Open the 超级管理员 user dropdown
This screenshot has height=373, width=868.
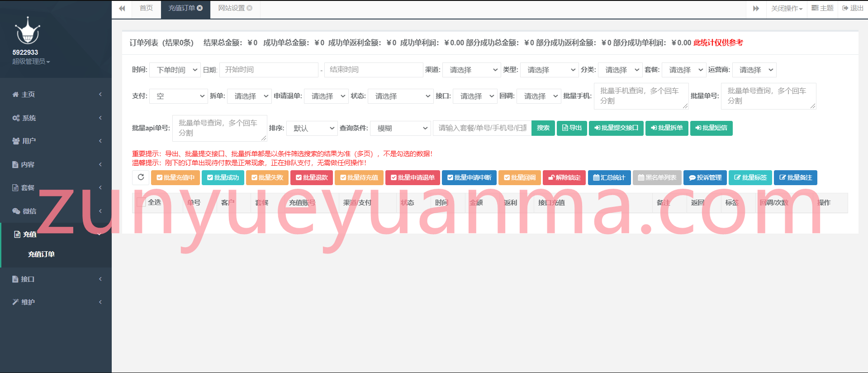31,62
